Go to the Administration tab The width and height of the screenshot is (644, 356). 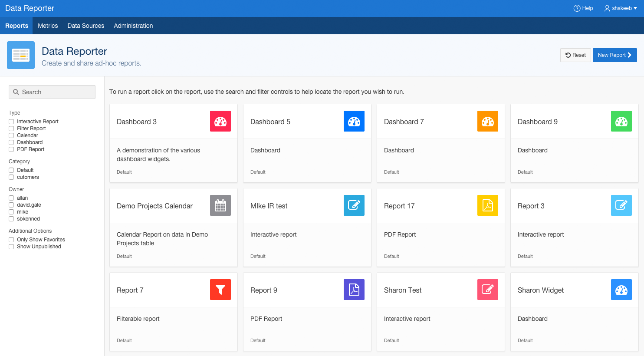click(133, 26)
